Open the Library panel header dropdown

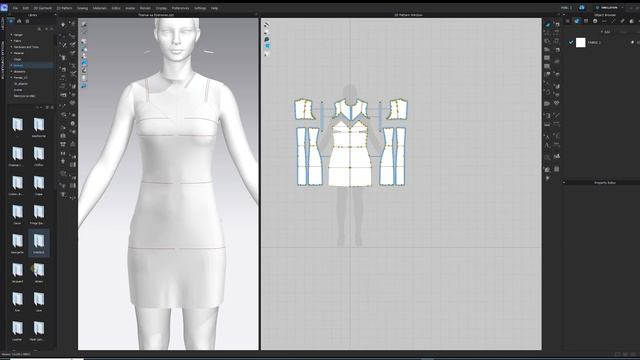[55, 15]
